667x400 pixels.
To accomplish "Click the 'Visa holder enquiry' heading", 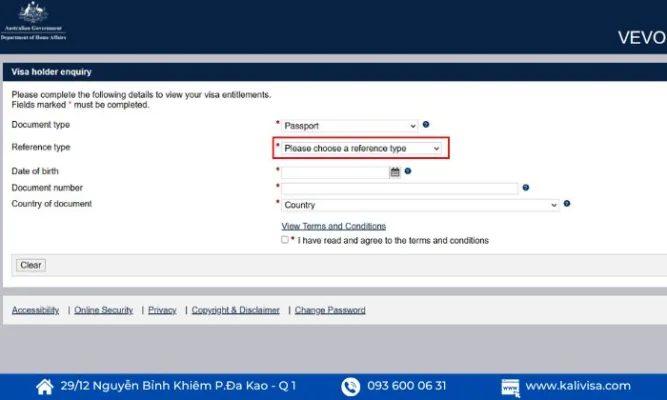I will coord(51,72).
